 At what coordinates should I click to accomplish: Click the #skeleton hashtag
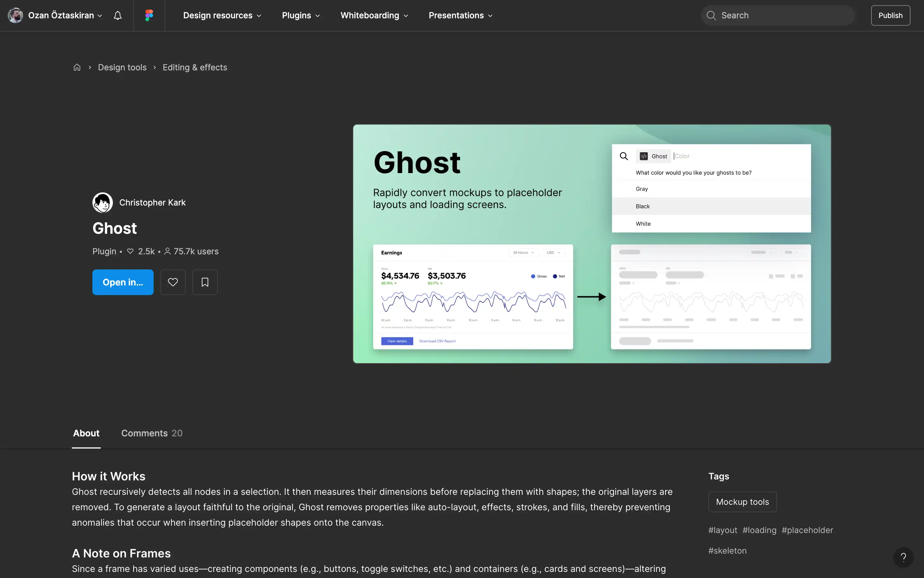point(727,550)
